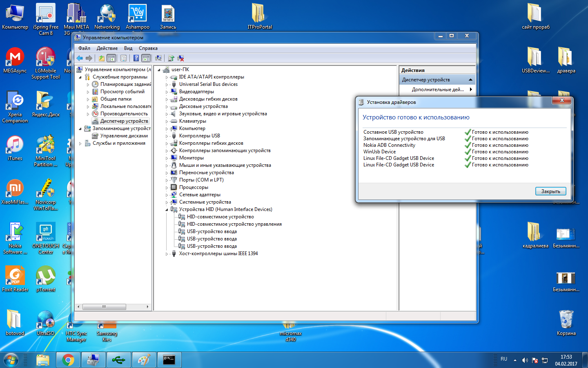Expand Службы и приложения in left tree
588x368 pixels.
[x=80, y=144]
